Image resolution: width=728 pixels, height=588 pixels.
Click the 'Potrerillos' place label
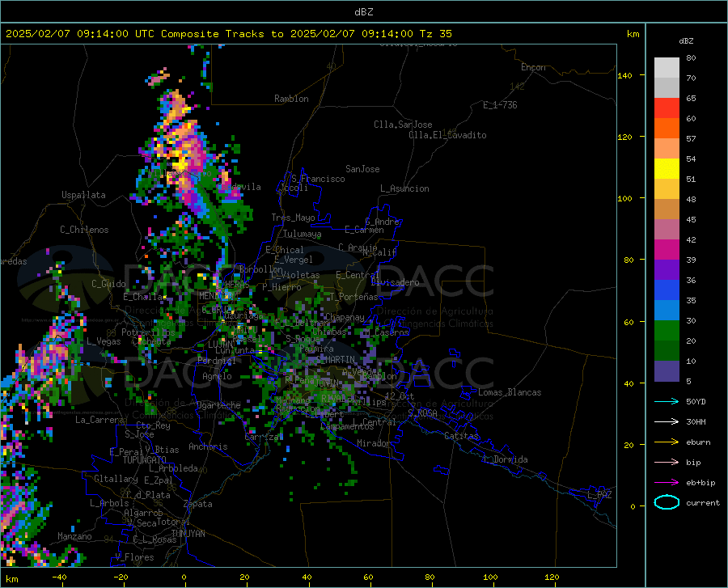148,332
